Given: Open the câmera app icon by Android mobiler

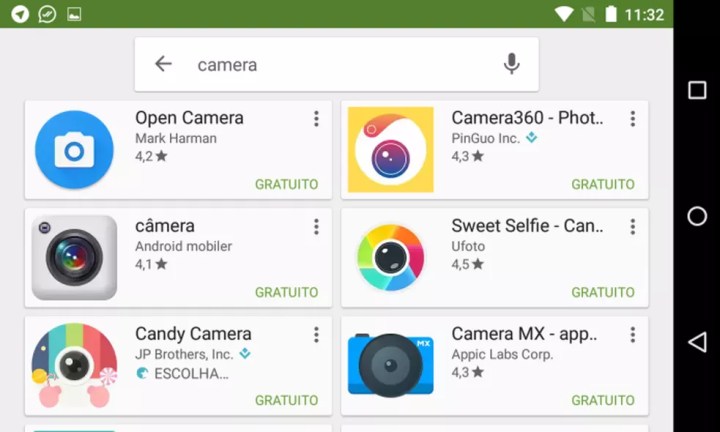Looking at the screenshot, I should [74, 258].
